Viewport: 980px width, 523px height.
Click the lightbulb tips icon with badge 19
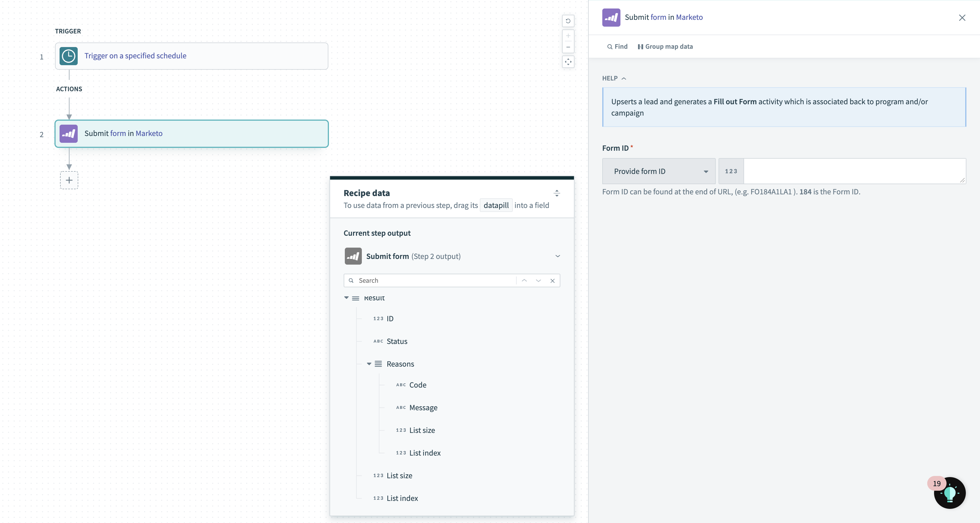950,493
